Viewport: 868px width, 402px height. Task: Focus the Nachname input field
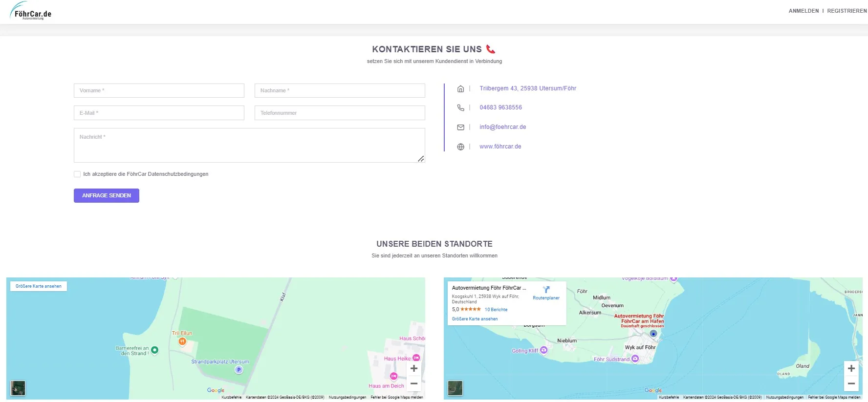pos(340,90)
